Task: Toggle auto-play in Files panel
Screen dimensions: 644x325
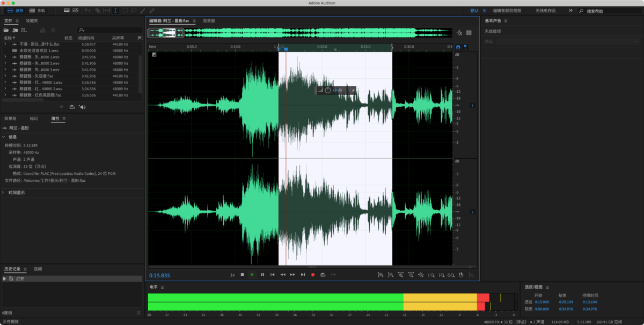Action: tap(82, 107)
